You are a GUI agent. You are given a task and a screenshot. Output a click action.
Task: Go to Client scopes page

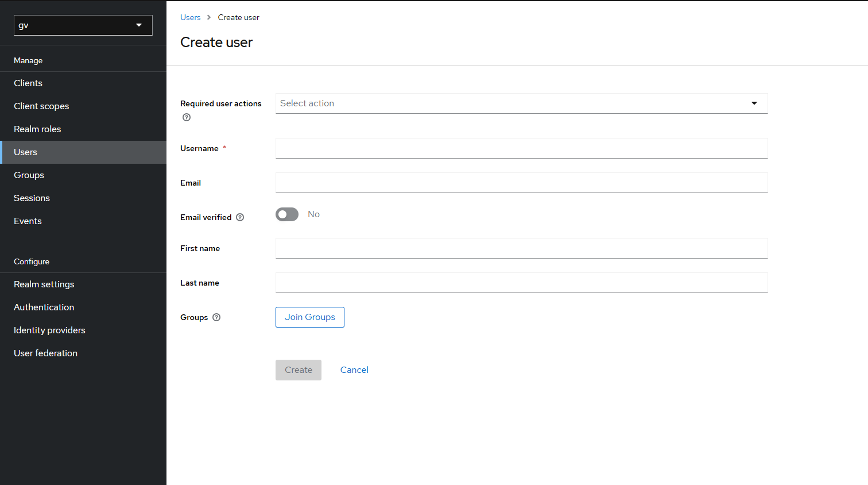pos(41,106)
